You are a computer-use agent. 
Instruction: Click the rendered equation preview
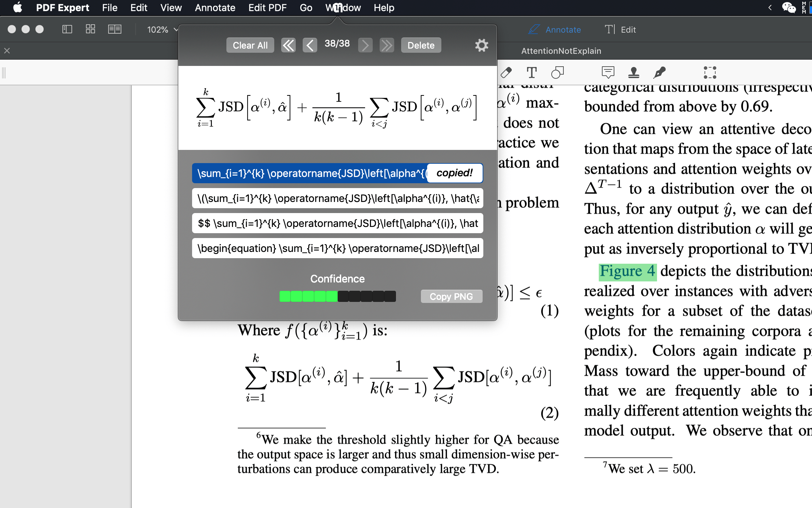pyautogui.click(x=337, y=108)
